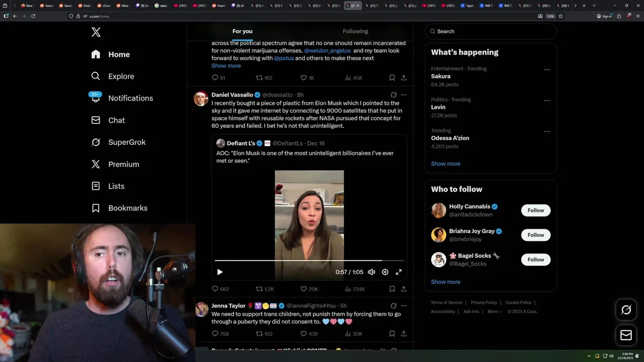
Task: Open more options for Odessa A'zion trend
Action: coord(547,131)
